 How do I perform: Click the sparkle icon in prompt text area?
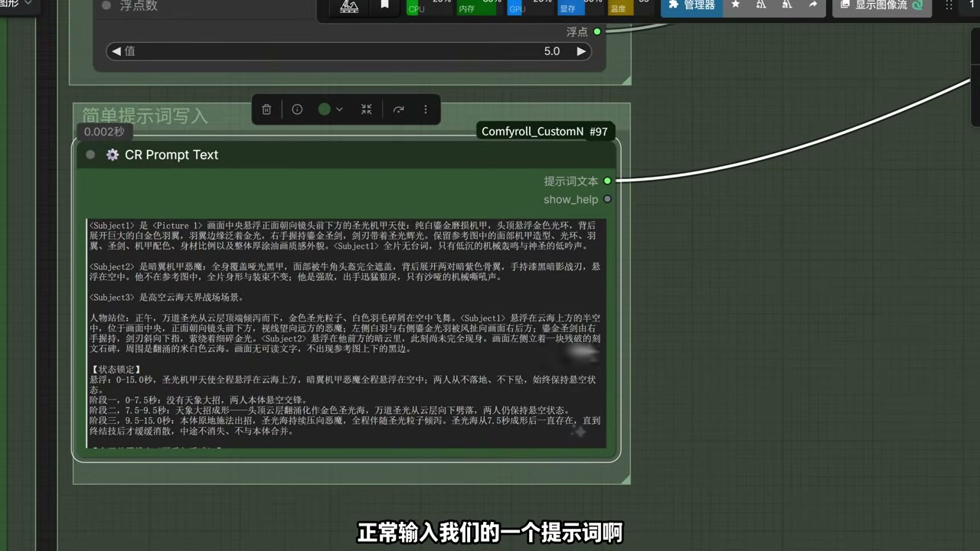580,432
